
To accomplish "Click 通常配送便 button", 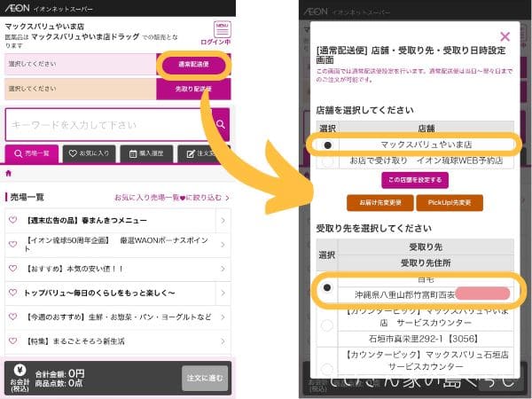I will 193,64.
